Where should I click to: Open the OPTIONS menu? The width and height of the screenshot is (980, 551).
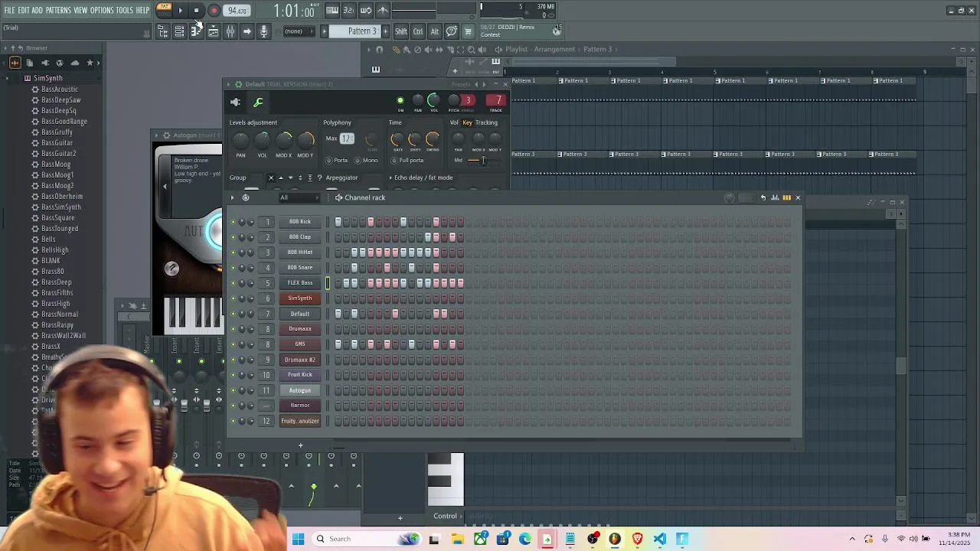pos(102,10)
